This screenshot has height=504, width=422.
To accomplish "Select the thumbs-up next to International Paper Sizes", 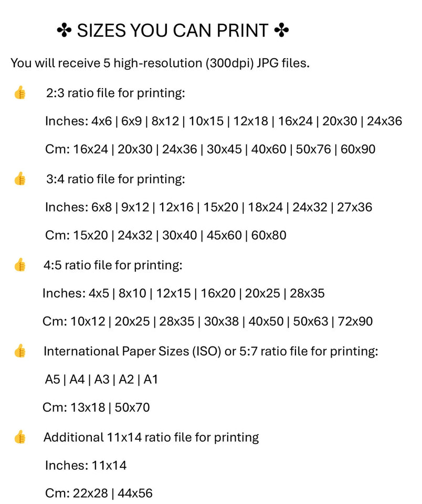I will coord(20,351).
